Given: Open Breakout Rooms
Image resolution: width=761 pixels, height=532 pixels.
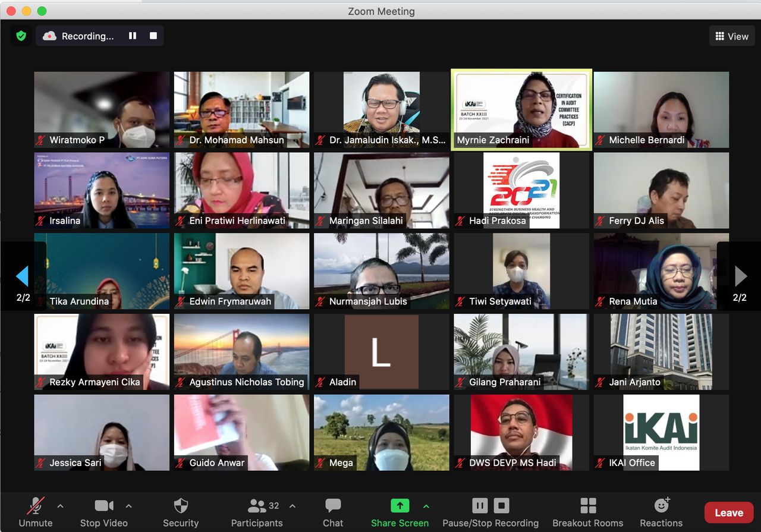Looking at the screenshot, I should pyautogui.click(x=588, y=512).
